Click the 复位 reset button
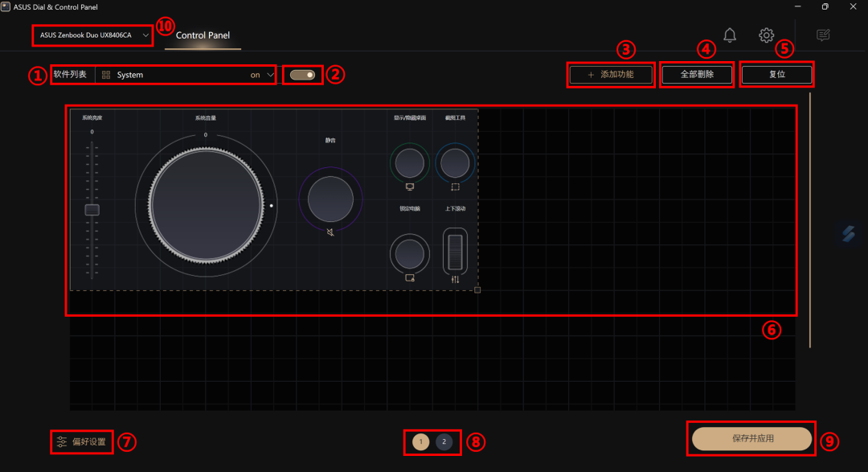 click(x=776, y=74)
